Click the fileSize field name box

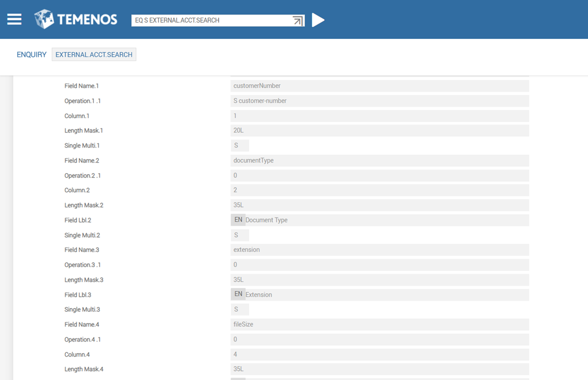(x=379, y=324)
